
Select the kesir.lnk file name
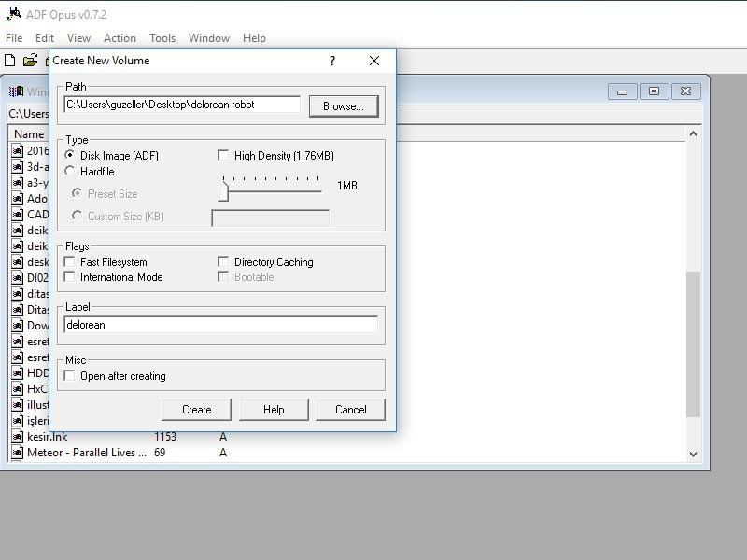[48, 437]
